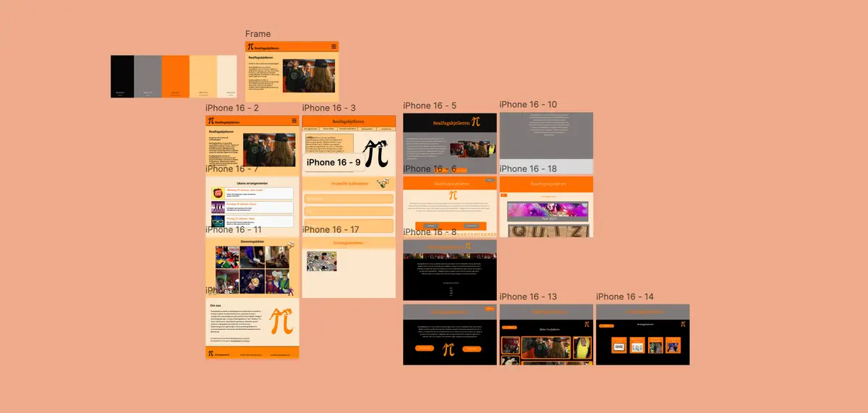This screenshot has height=413, width=868.
Task: Pick the cream color swatch
Action: coord(227,76)
